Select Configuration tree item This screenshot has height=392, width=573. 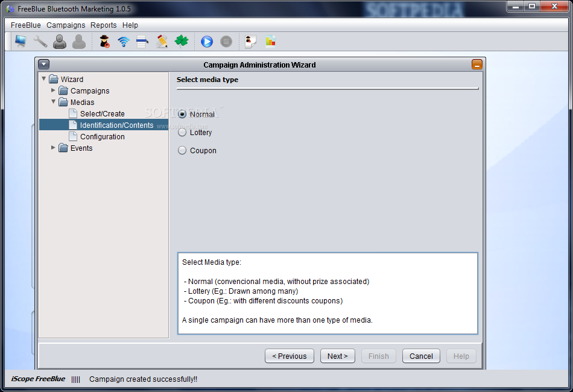click(x=103, y=137)
